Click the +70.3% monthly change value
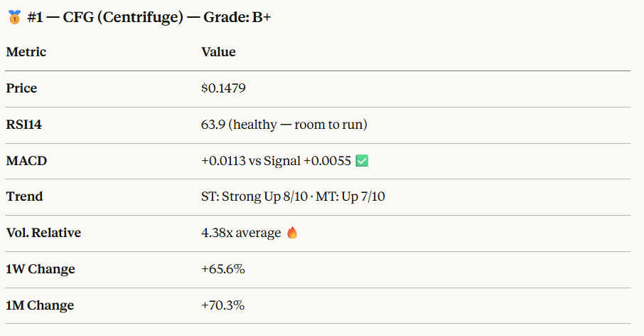The height and width of the screenshot is (336, 644). (222, 305)
